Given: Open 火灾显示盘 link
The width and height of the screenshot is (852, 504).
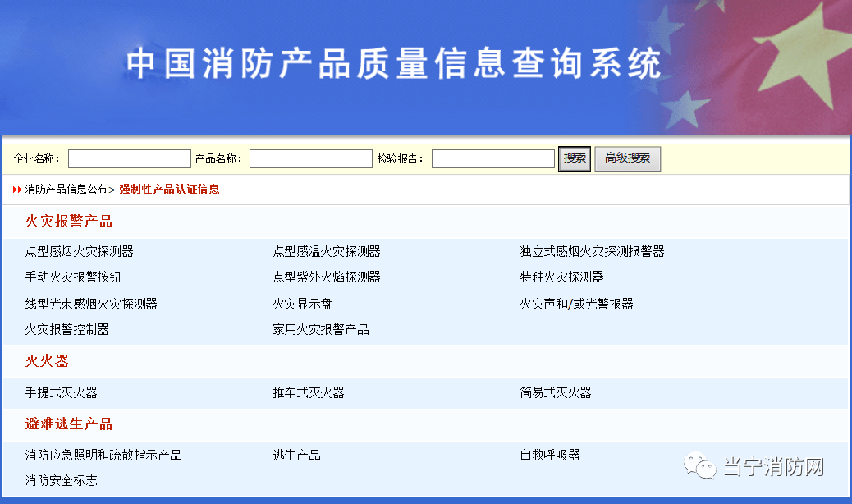Looking at the screenshot, I should (x=302, y=305).
